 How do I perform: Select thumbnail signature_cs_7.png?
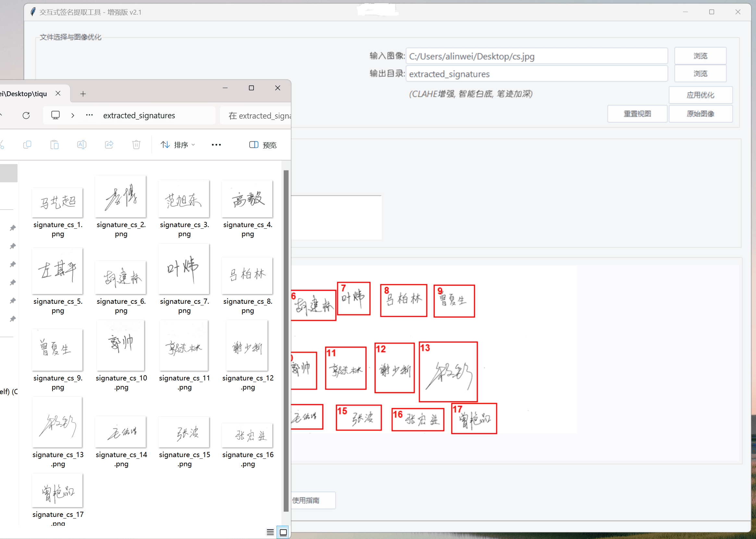[x=184, y=269]
